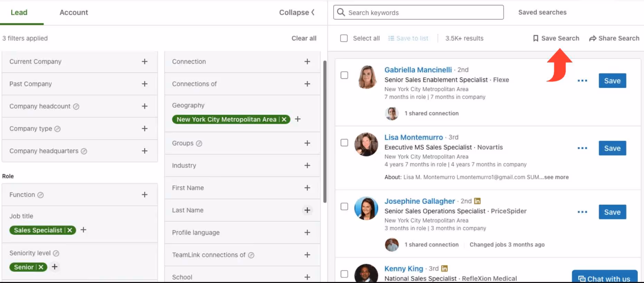Add another Seniority level with plus icon
The height and width of the screenshot is (283, 644).
[55, 267]
